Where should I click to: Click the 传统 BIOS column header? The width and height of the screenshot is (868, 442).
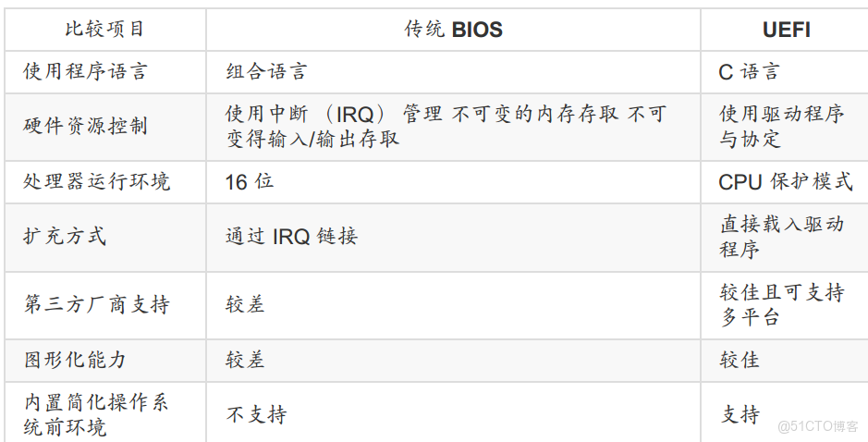pos(453,29)
